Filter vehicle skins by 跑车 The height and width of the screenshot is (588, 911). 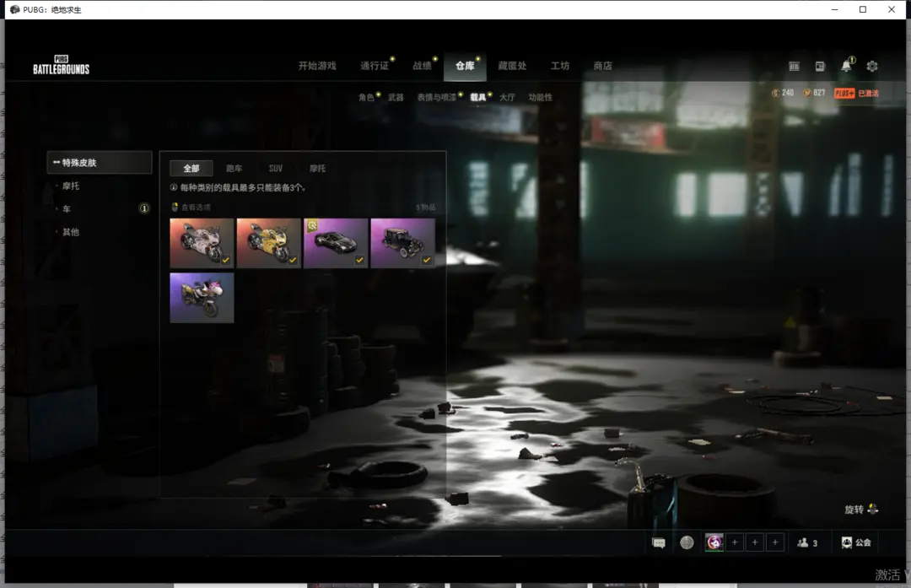pos(234,169)
